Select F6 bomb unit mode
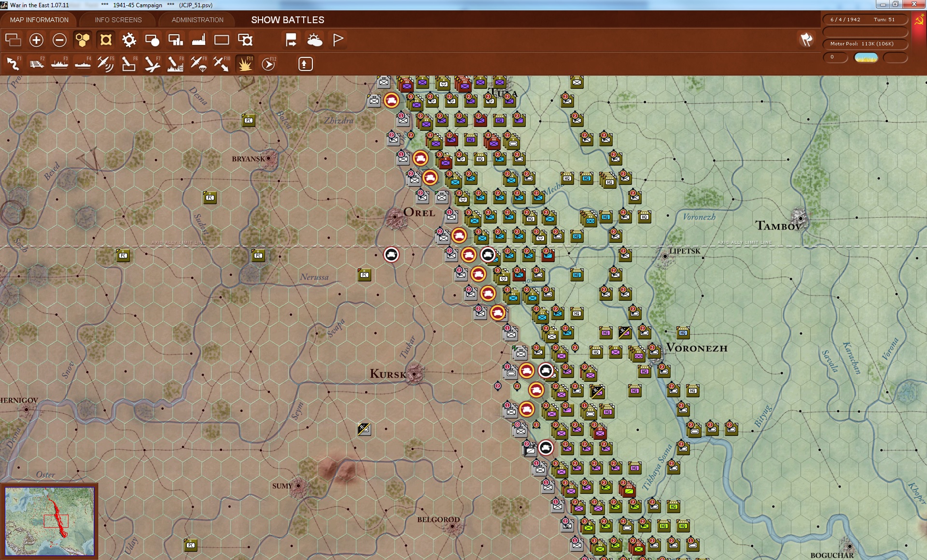Viewport: 927px width, 560px height. [129, 64]
